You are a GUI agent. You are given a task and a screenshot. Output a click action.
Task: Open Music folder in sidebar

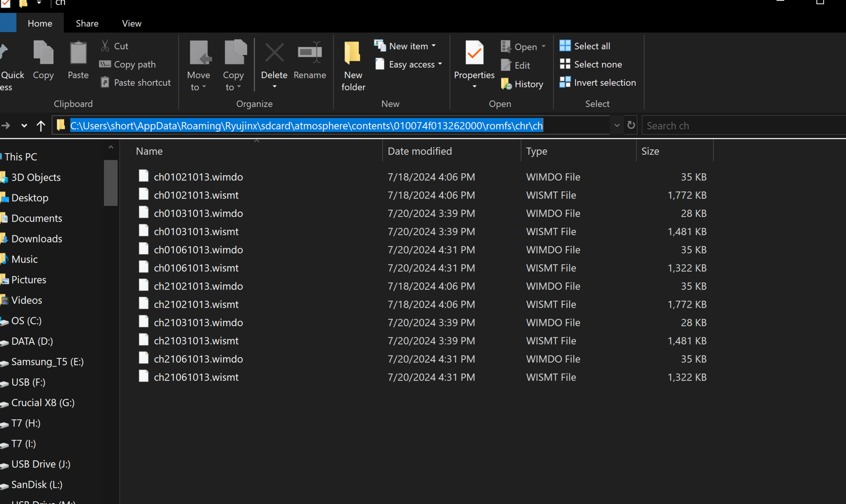(24, 259)
